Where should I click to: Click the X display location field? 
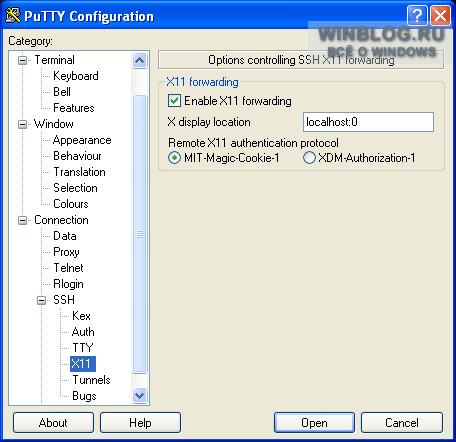tap(368, 122)
